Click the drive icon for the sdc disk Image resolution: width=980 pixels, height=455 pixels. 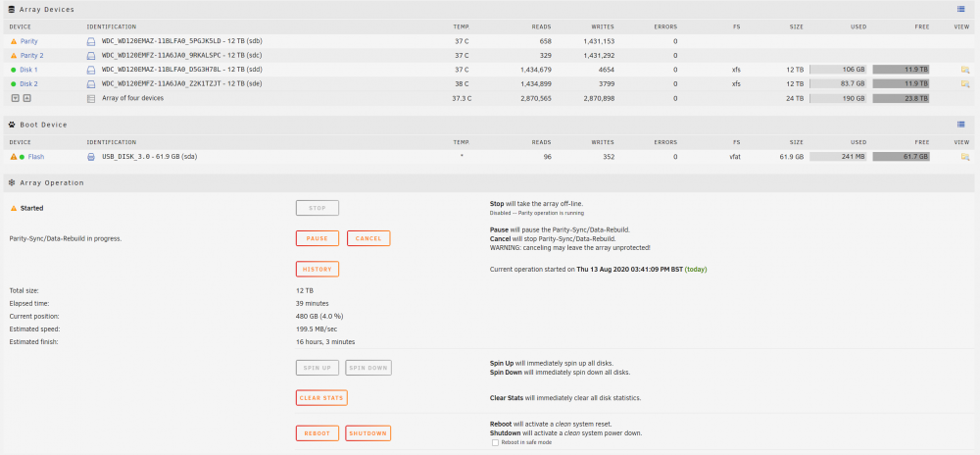pyautogui.click(x=90, y=56)
